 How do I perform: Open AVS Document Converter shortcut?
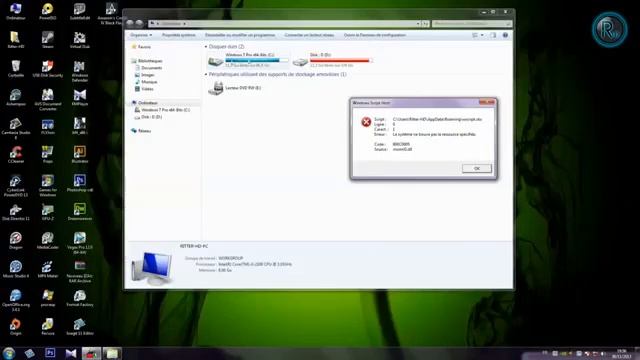(47, 100)
